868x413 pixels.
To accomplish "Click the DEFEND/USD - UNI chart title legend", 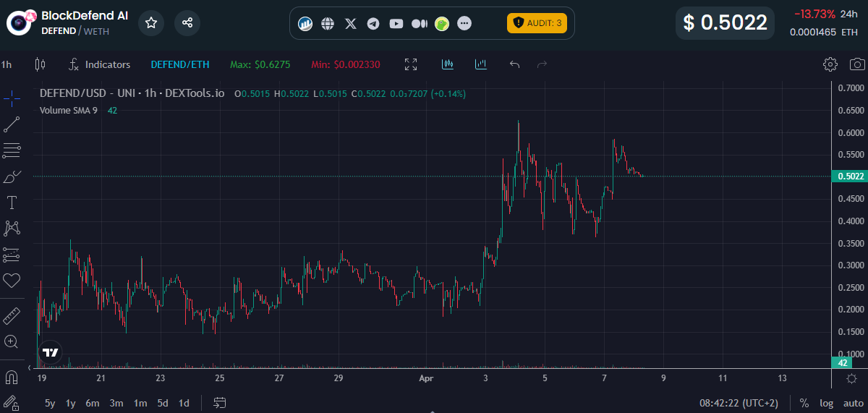I will click(x=132, y=94).
